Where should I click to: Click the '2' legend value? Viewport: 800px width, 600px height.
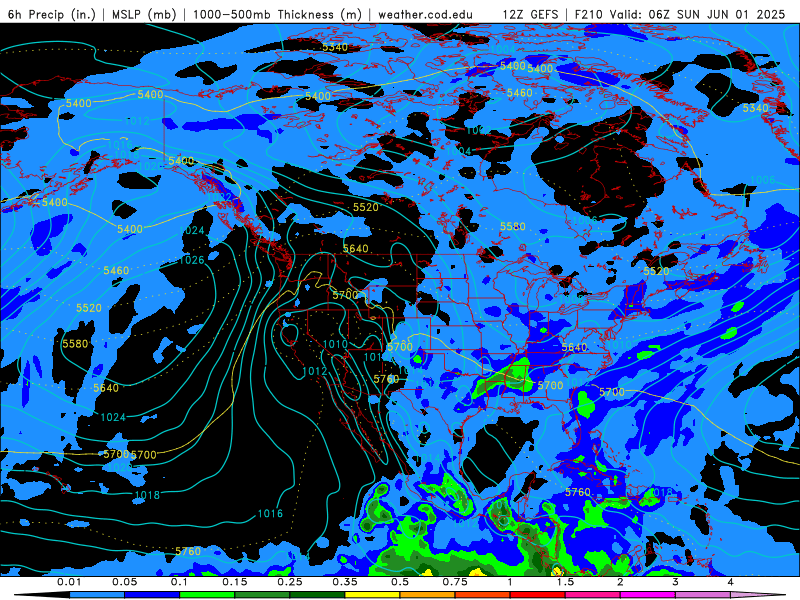[620, 582]
